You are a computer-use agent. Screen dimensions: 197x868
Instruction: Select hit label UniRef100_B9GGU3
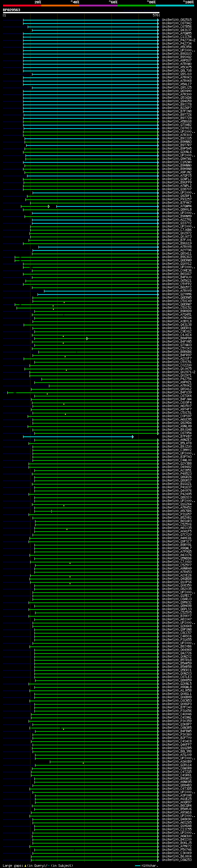(177, 54)
